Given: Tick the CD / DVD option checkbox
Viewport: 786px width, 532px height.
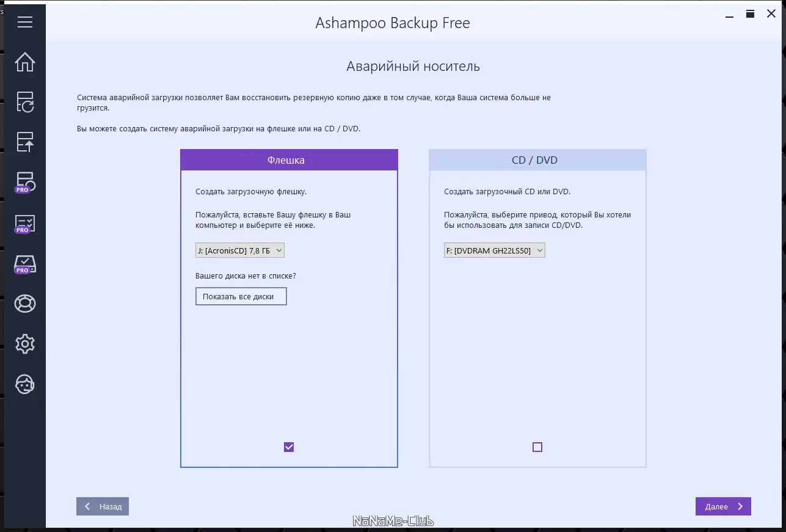Looking at the screenshot, I should pyautogui.click(x=537, y=447).
